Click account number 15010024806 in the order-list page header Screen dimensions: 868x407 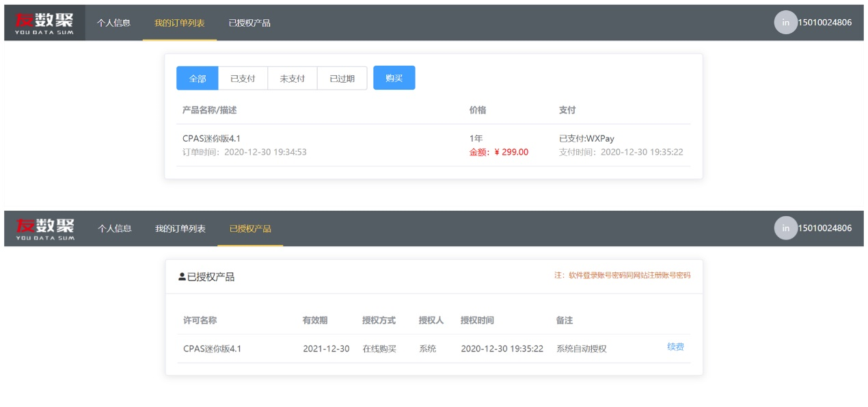tap(826, 23)
